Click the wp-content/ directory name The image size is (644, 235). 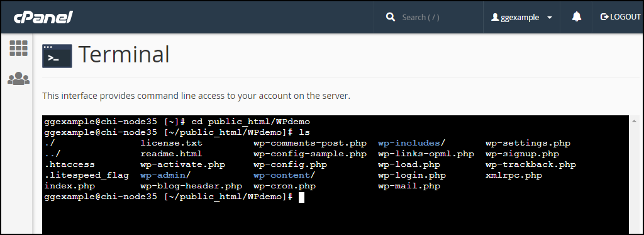(x=284, y=175)
